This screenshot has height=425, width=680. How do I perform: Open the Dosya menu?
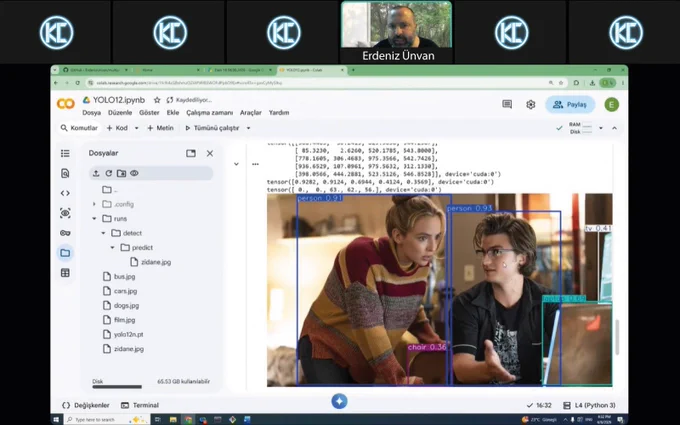pos(92,112)
